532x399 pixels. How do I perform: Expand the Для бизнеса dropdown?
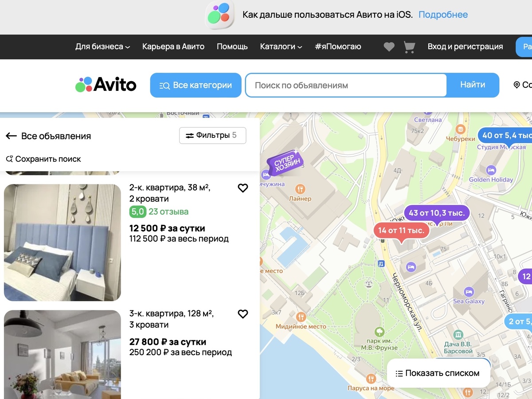pyautogui.click(x=102, y=47)
